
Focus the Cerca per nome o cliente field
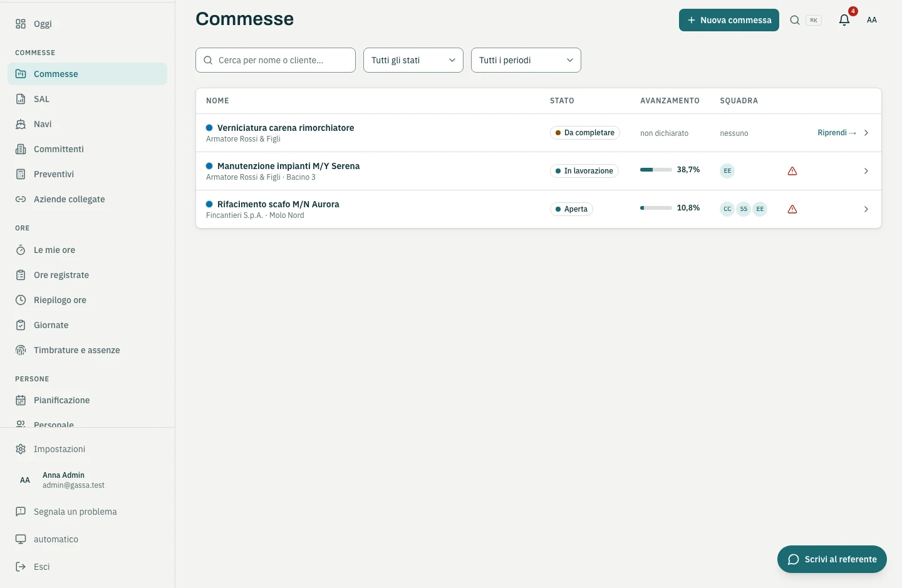[x=276, y=60]
